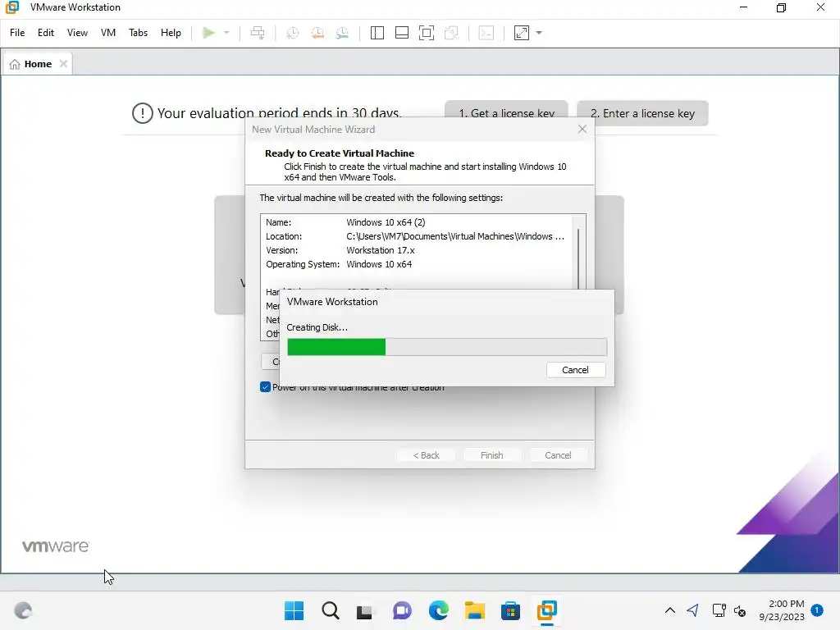The width and height of the screenshot is (840, 630).
Task: Open the Stretch display dropdown arrow
Action: click(x=539, y=33)
